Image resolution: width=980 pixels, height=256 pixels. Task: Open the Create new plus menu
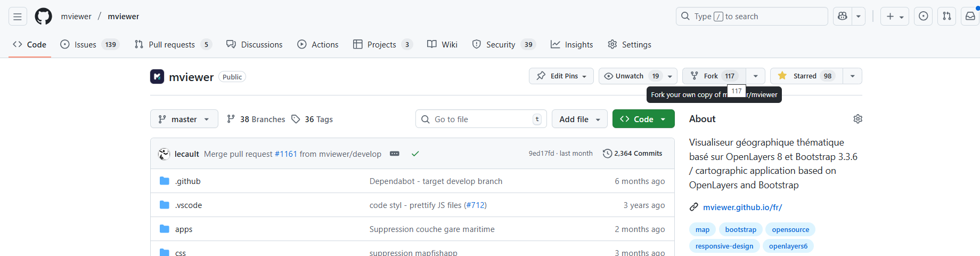click(895, 17)
